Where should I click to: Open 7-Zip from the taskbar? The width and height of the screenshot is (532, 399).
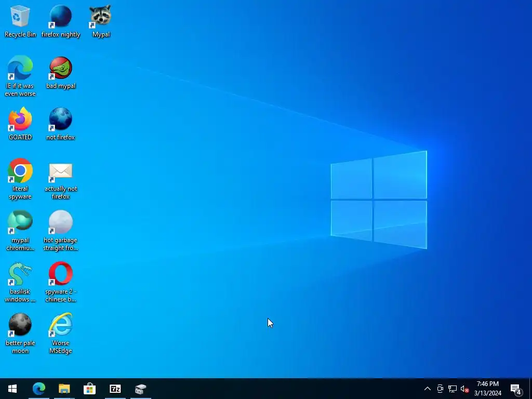click(115, 389)
